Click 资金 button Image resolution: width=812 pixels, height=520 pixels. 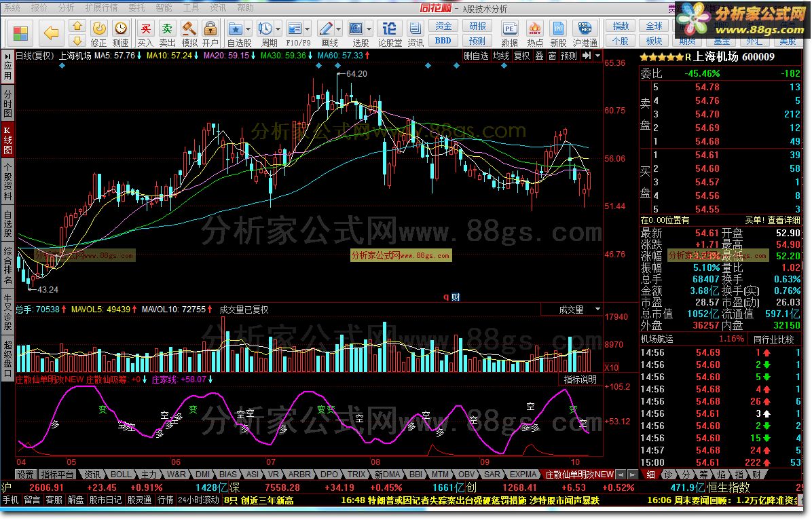[443, 26]
